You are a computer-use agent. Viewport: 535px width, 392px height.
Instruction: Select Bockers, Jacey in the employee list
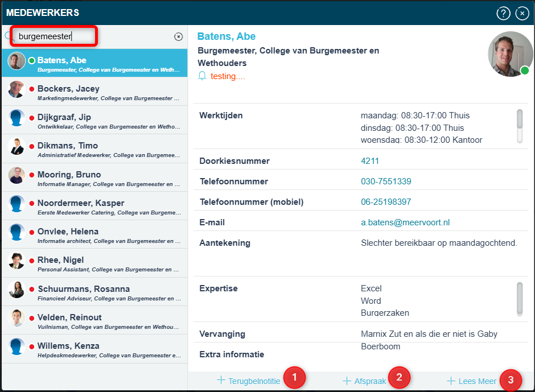click(x=94, y=92)
